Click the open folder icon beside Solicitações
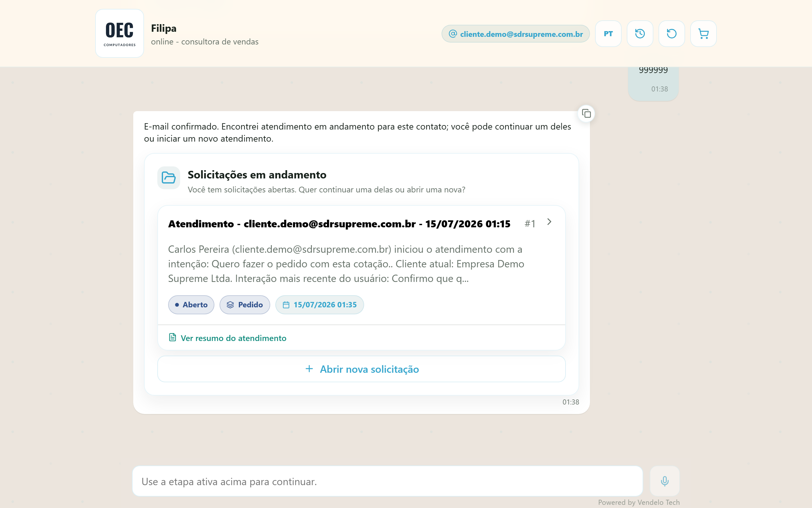Viewport: 812px width, 508px height. pyautogui.click(x=168, y=177)
